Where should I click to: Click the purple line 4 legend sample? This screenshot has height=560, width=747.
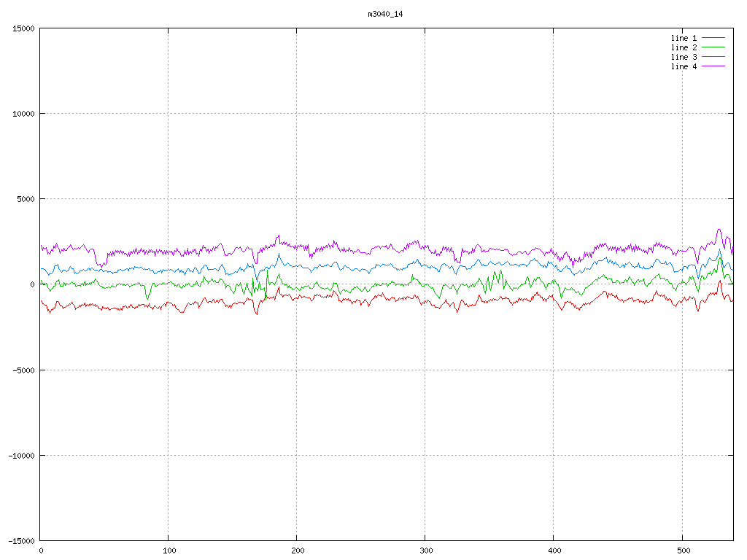coord(713,66)
